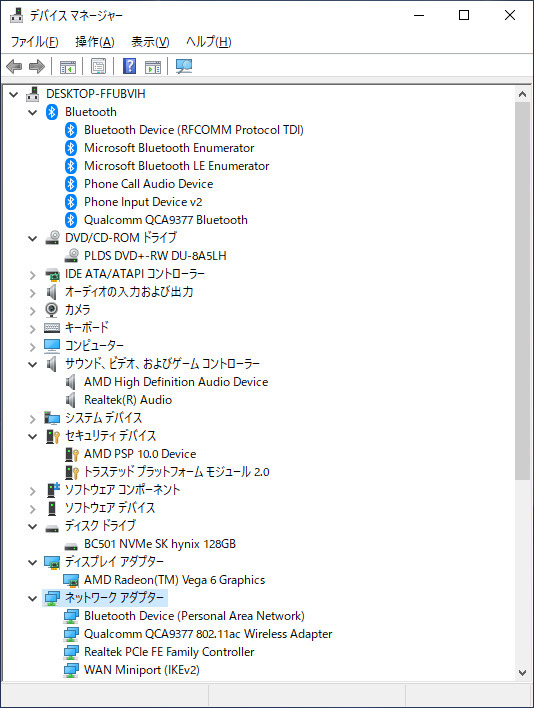Expand the コンピューター category
This screenshot has height=708, width=534.
[33, 346]
